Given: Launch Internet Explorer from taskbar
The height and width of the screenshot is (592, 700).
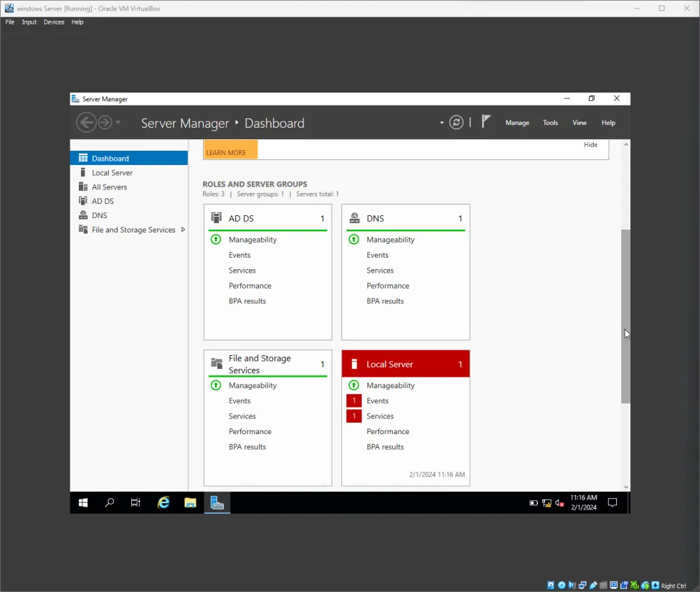Looking at the screenshot, I should 164,502.
